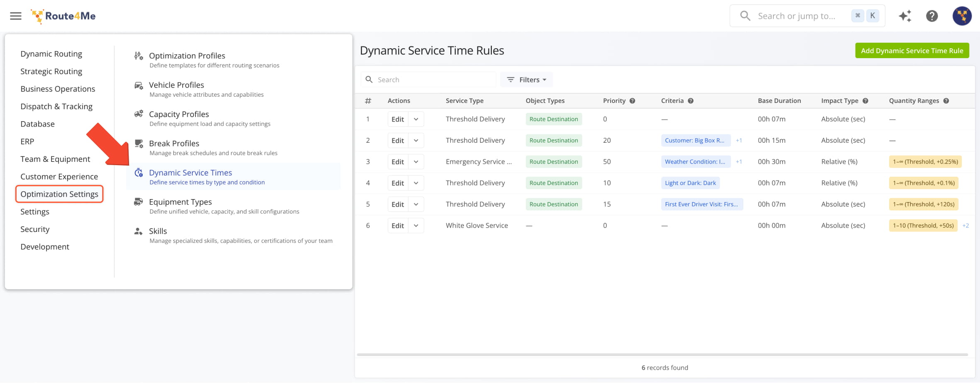Open Database menu section

tap(37, 124)
